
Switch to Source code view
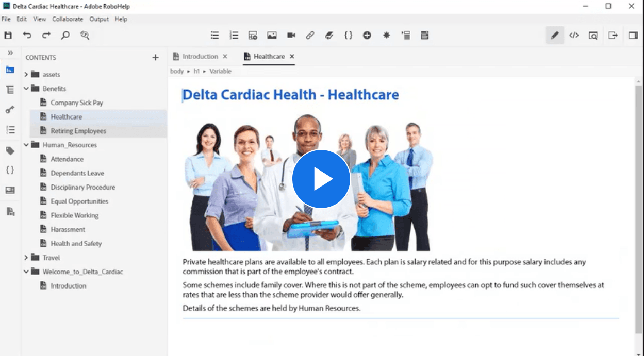point(574,36)
